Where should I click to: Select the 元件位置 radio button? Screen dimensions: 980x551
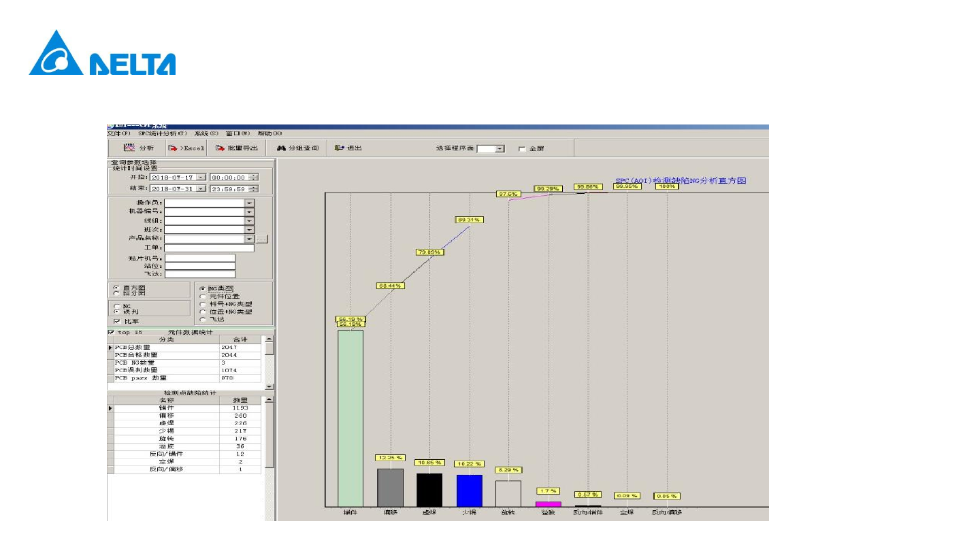point(203,297)
